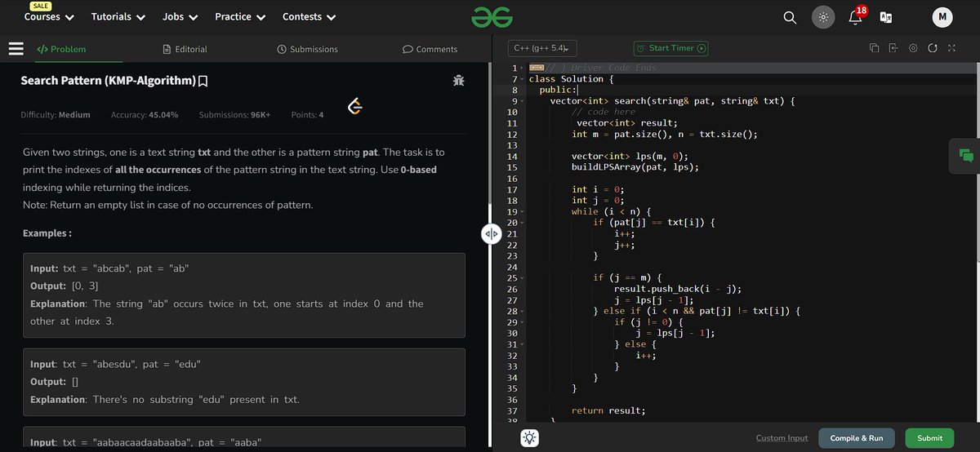Click the Submissions: 96K+ label

(x=234, y=115)
